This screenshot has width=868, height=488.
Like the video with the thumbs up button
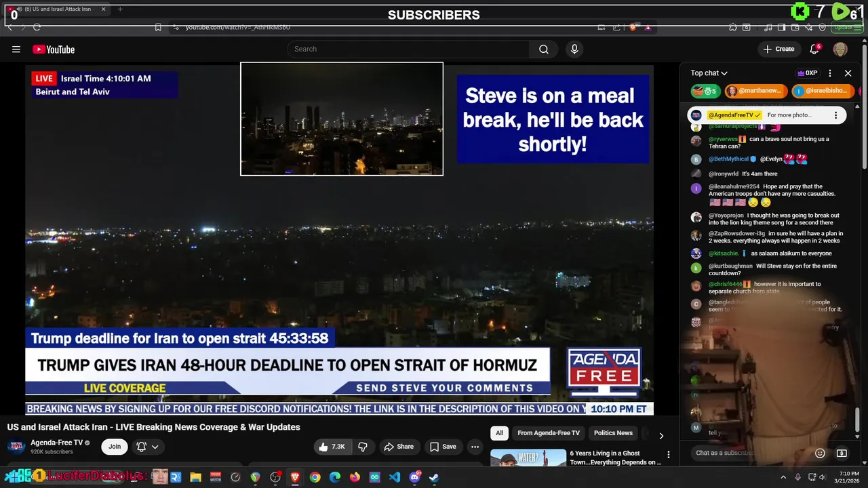coord(332,447)
